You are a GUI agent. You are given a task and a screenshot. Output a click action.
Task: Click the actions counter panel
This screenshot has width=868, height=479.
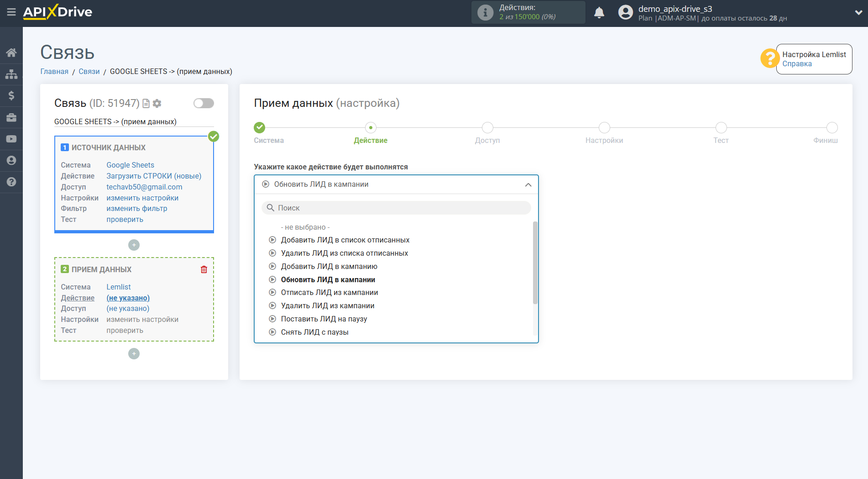[x=528, y=12]
